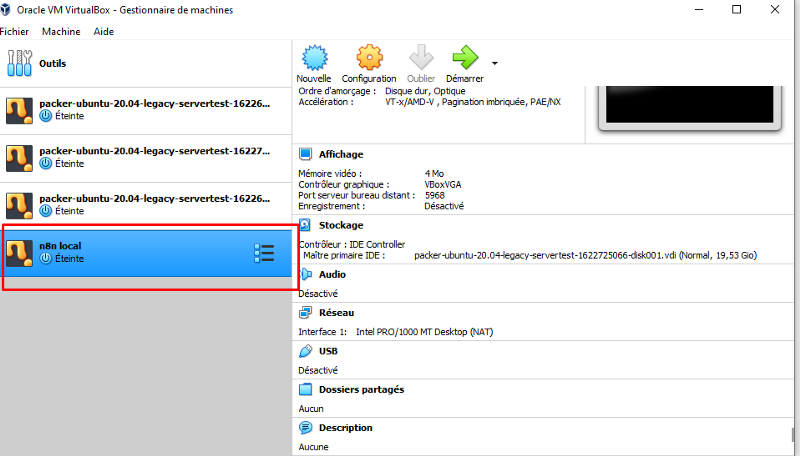Click the Affichage section header
The height and width of the screenshot is (456, 800).
(341, 154)
